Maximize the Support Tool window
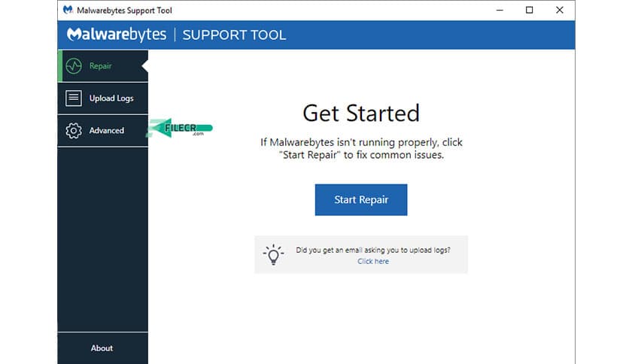Viewport: 629px width, 364px height. pyautogui.click(x=530, y=10)
